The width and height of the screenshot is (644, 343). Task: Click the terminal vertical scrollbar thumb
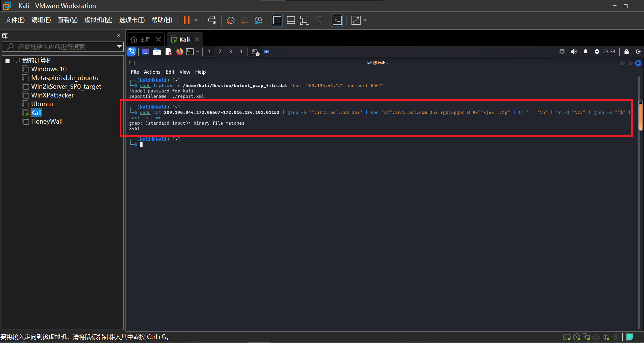[x=640, y=116]
